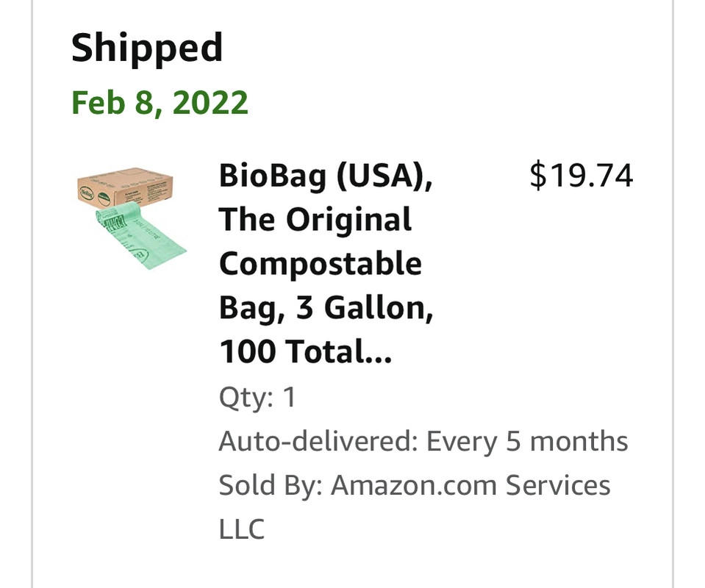Click the $19.74 item price
Screen dimensions: 705x588
point(581,176)
